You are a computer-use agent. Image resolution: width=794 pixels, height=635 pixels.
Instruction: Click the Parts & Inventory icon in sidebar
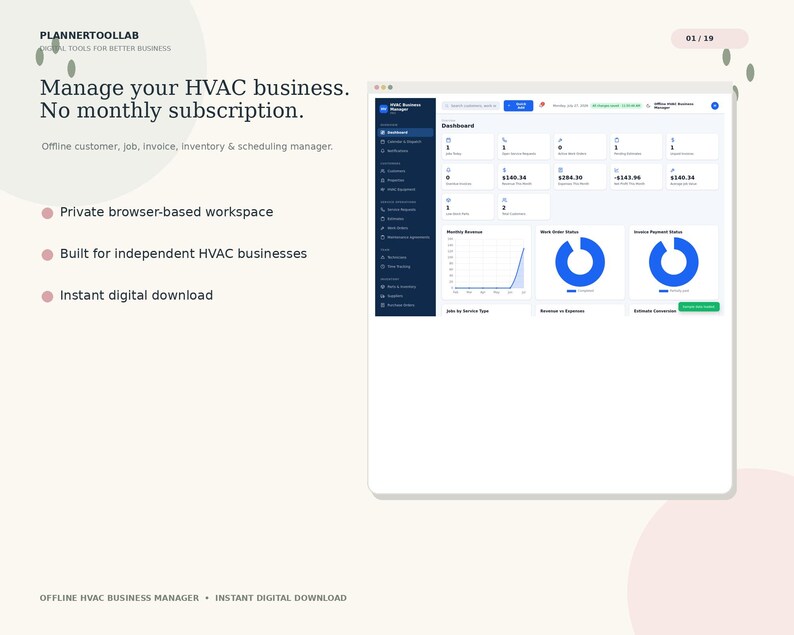(382, 287)
